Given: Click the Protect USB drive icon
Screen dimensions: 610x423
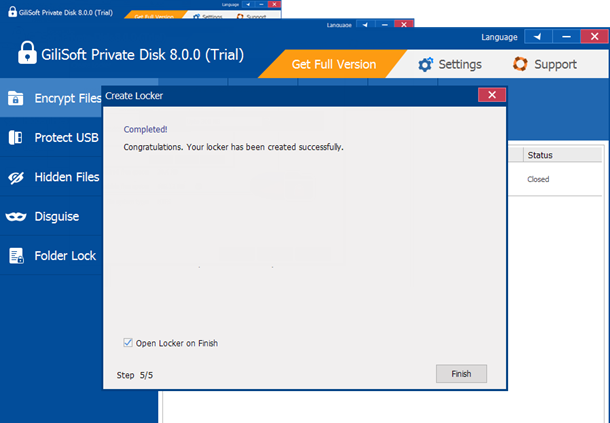Looking at the screenshot, I should click(16, 137).
